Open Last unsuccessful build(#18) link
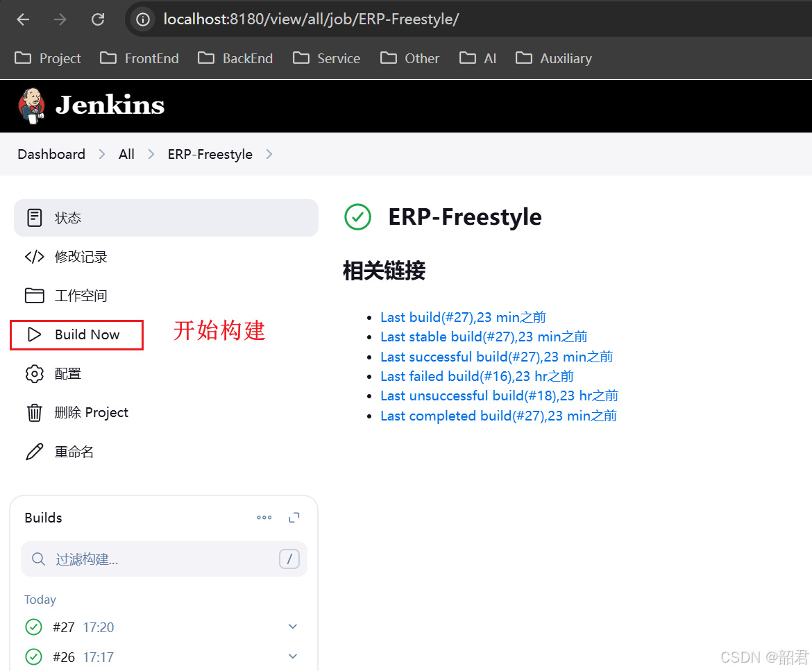This screenshot has width=812, height=671. 499,396
